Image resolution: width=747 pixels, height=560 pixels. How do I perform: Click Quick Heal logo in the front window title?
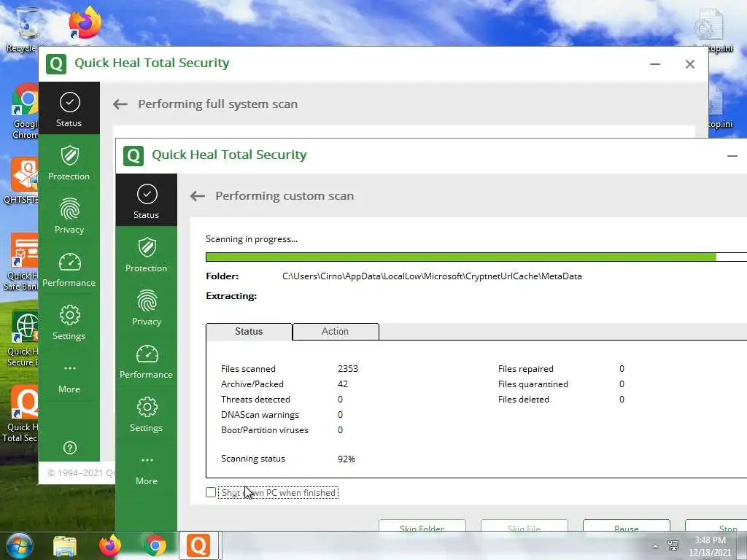click(x=133, y=155)
